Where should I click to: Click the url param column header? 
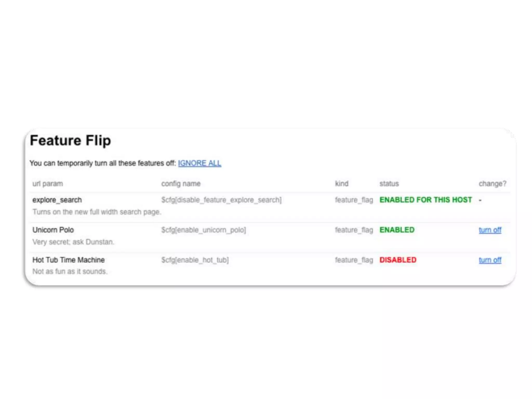click(x=48, y=184)
